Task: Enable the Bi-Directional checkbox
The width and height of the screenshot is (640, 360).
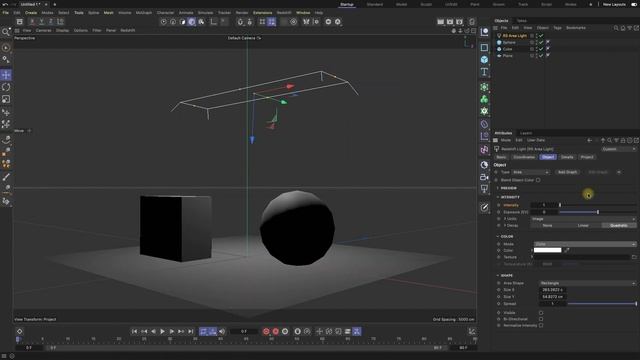Action: pos(541,319)
